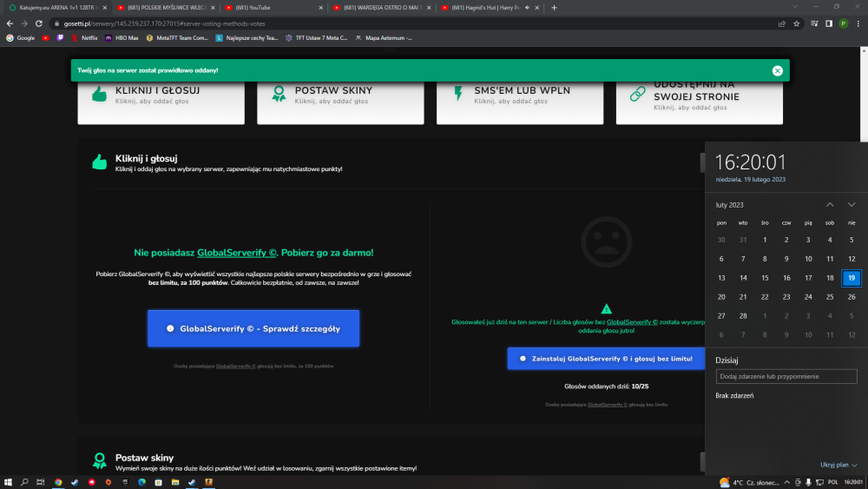
Task: Switch to the (681) YouTube tab
Action: coord(274,8)
